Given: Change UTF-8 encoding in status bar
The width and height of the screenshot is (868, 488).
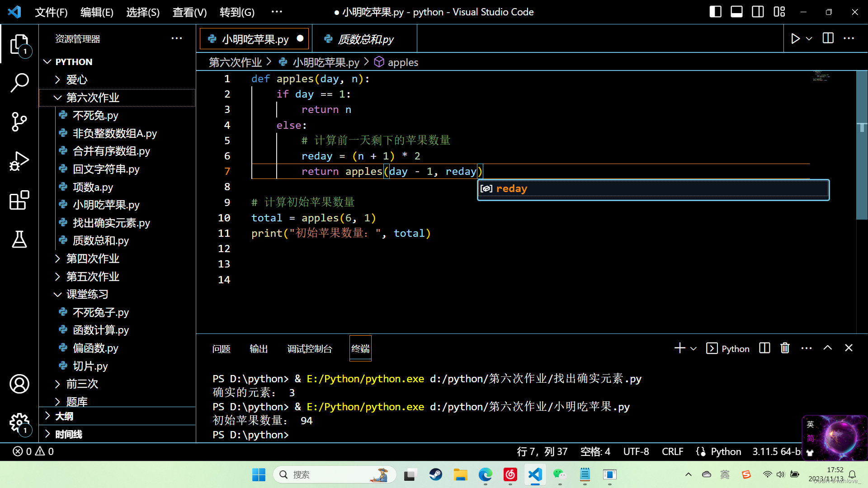Looking at the screenshot, I should click(636, 451).
